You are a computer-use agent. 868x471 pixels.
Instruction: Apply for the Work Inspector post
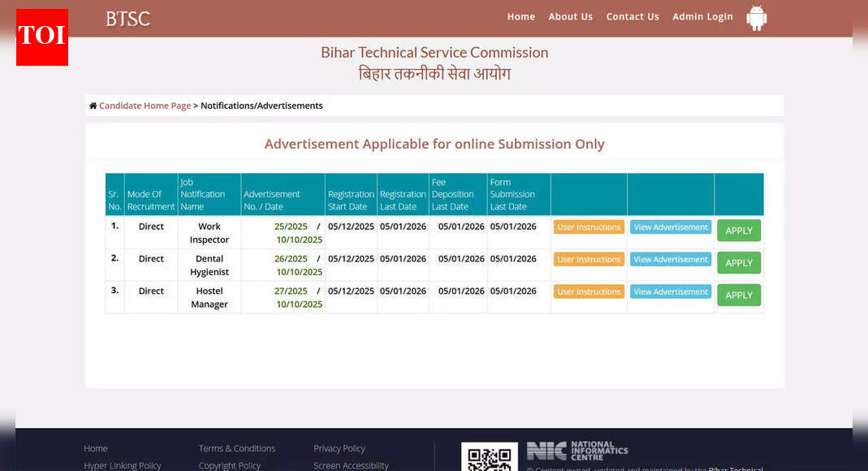pos(738,231)
